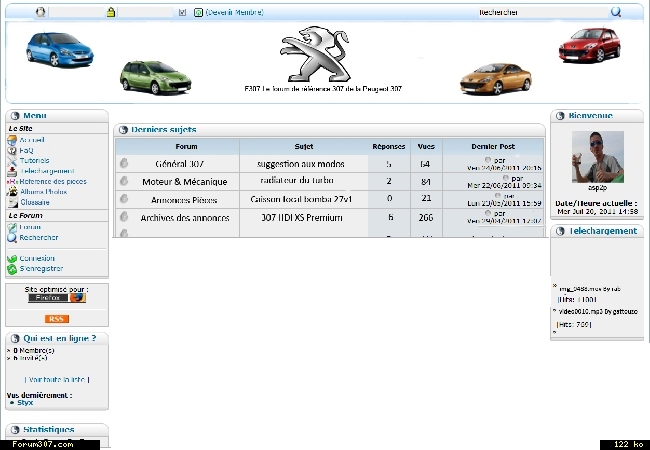Click the orange 307 CC car image

point(496,79)
